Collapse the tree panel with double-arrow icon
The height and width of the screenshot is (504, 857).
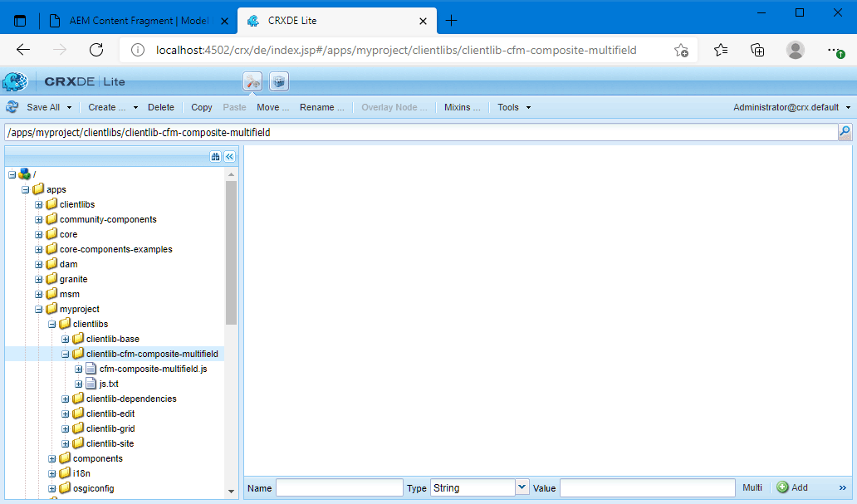(229, 157)
